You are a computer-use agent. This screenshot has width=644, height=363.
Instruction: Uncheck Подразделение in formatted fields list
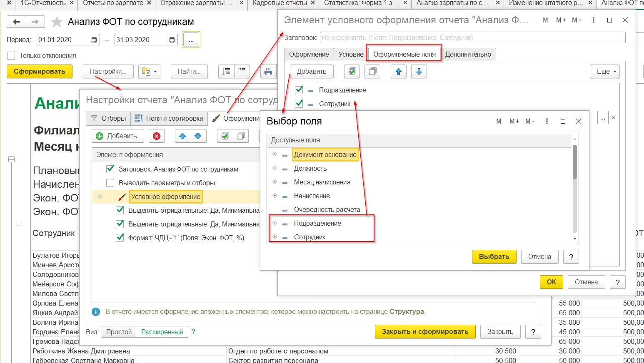[299, 90]
